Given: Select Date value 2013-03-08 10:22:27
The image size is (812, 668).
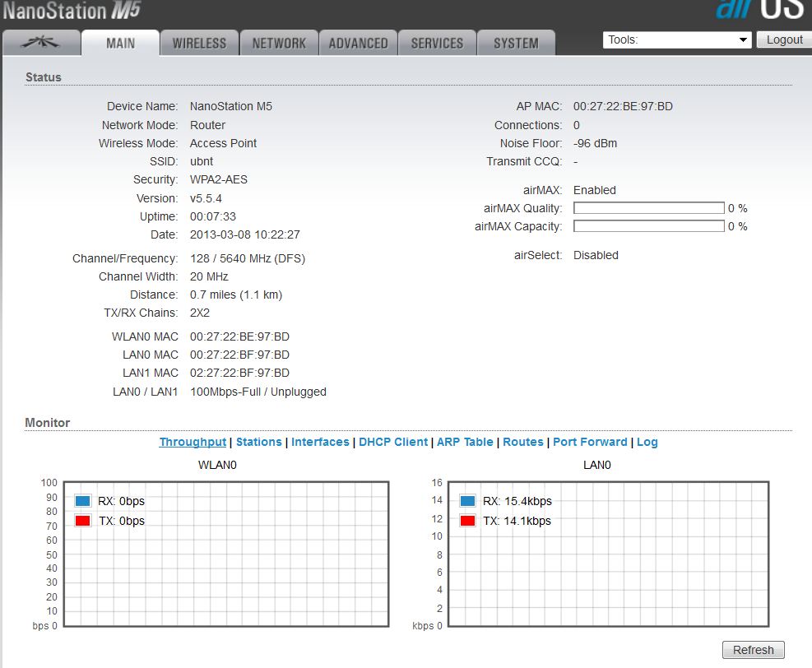Looking at the screenshot, I should [x=245, y=234].
